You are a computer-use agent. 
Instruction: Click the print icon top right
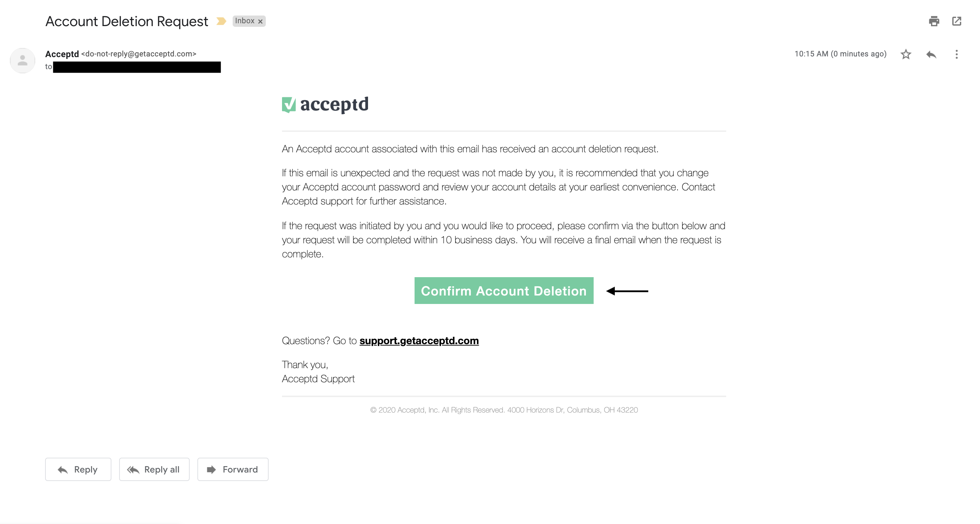click(x=934, y=22)
